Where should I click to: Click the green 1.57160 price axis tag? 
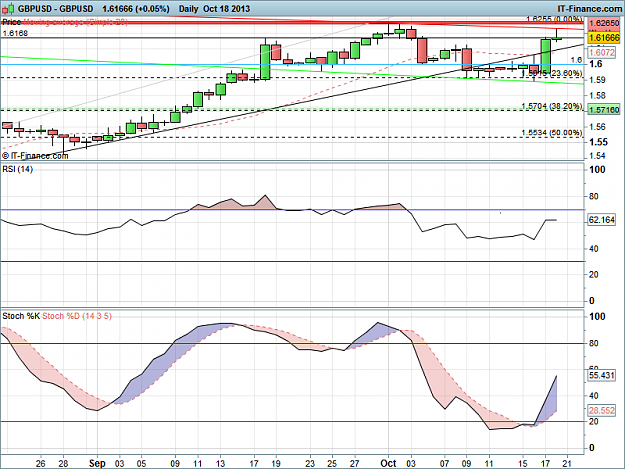click(604, 110)
